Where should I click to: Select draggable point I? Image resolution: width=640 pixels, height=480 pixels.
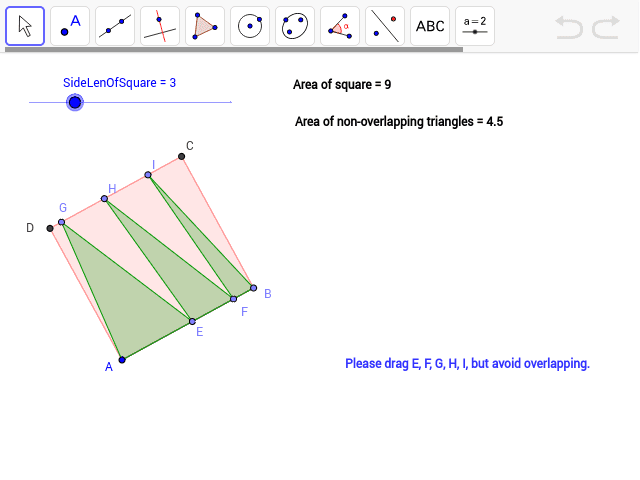(x=148, y=175)
